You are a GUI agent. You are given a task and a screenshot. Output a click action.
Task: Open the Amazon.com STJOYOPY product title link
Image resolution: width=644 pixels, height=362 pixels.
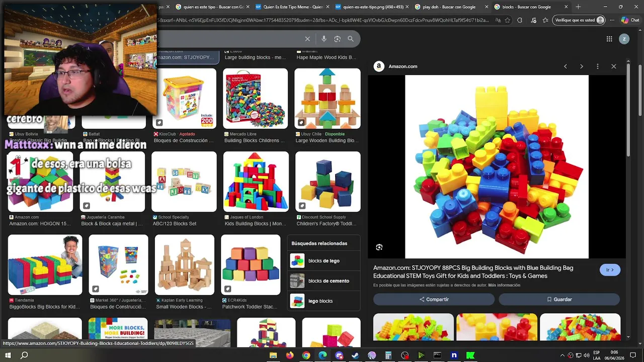tap(473, 272)
